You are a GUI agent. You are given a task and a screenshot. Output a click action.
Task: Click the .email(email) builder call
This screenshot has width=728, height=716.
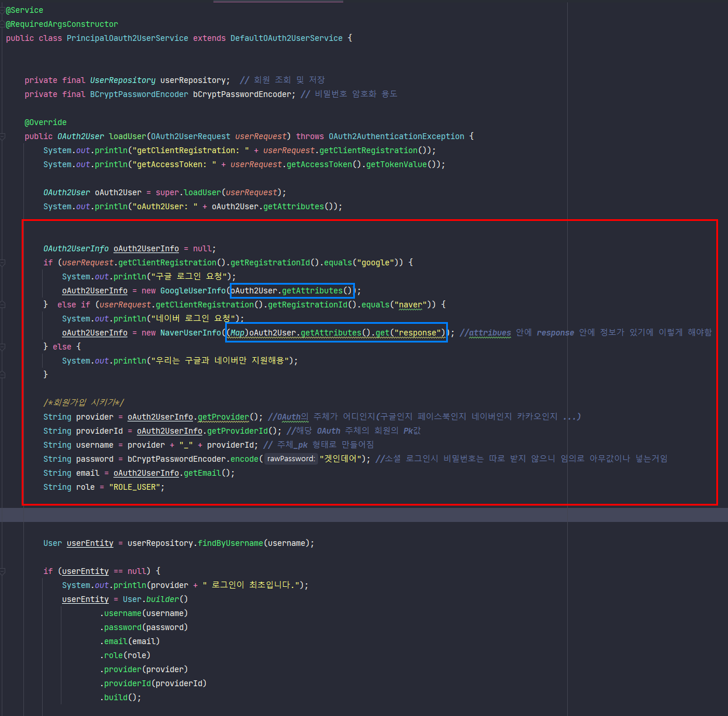(x=130, y=641)
